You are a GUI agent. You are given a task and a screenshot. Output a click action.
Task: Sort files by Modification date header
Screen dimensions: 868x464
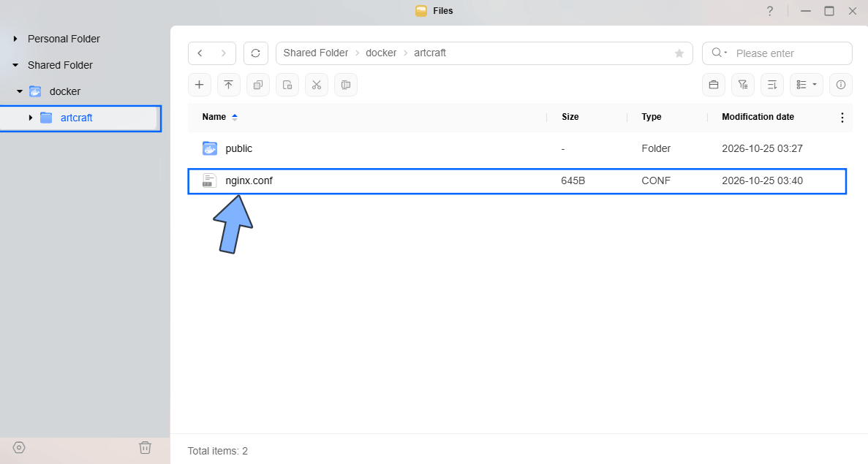pyautogui.click(x=758, y=117)
